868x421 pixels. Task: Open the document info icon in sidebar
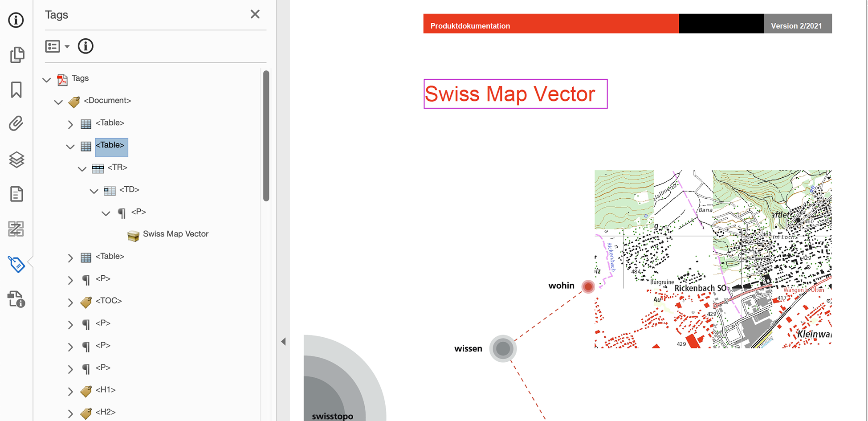(x=16, y=20)
